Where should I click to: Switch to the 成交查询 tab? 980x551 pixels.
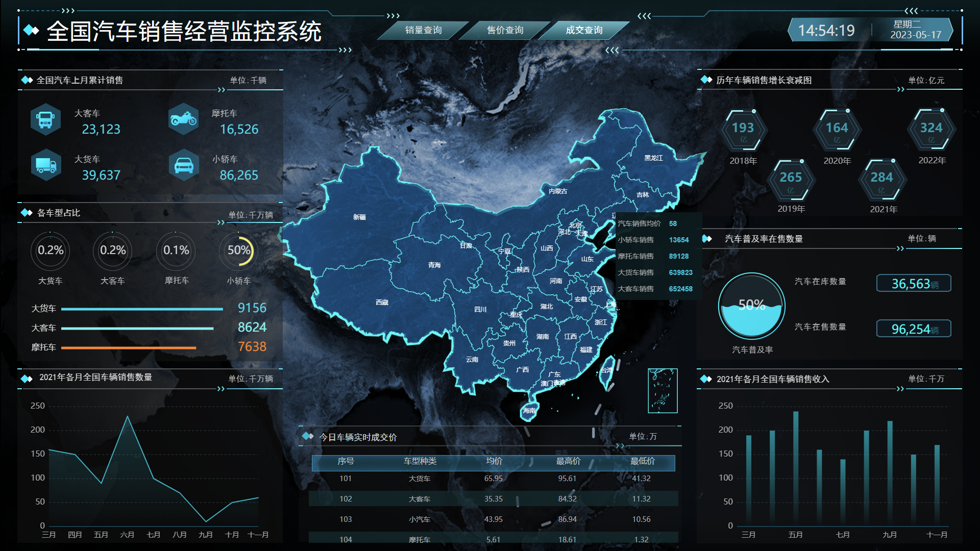pos(584,30)
